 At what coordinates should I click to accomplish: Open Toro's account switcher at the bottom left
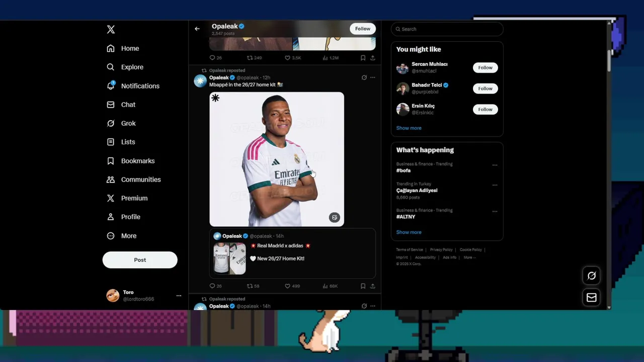point(144,296)
